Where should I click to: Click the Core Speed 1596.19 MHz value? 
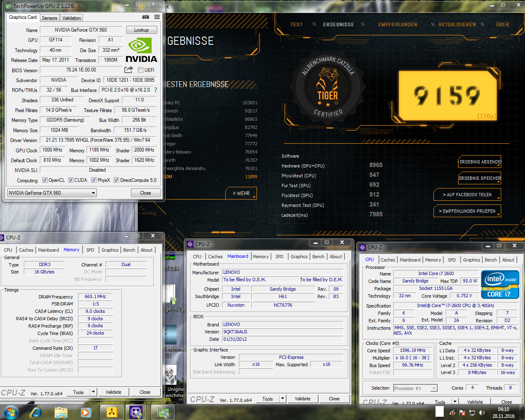pos(413,350)
